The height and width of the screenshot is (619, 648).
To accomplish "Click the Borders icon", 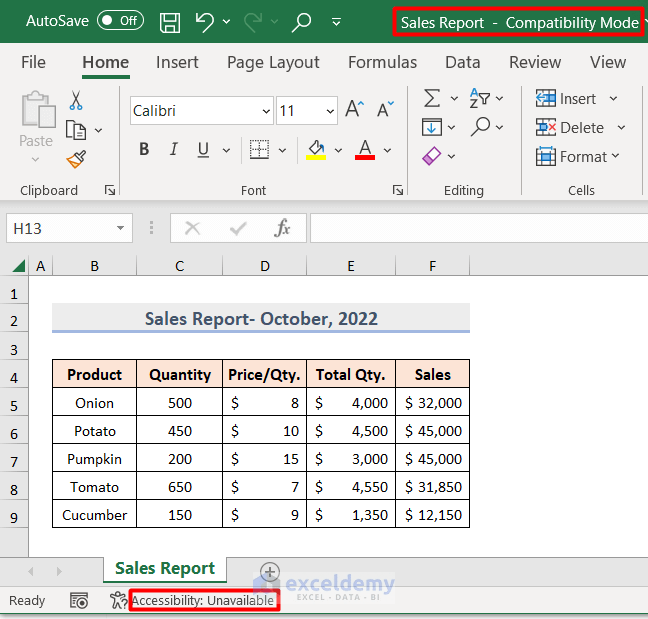I will coord(259,149).
